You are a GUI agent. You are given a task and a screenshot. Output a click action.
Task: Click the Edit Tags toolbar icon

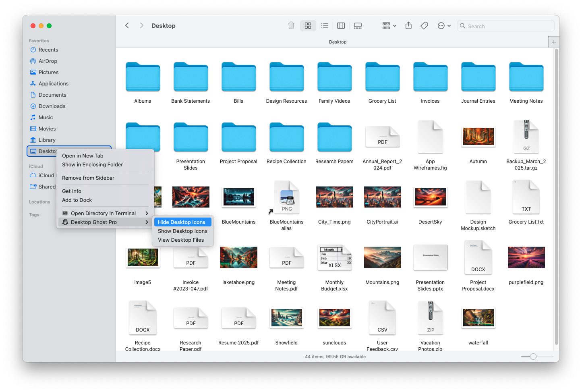[424, 26]
